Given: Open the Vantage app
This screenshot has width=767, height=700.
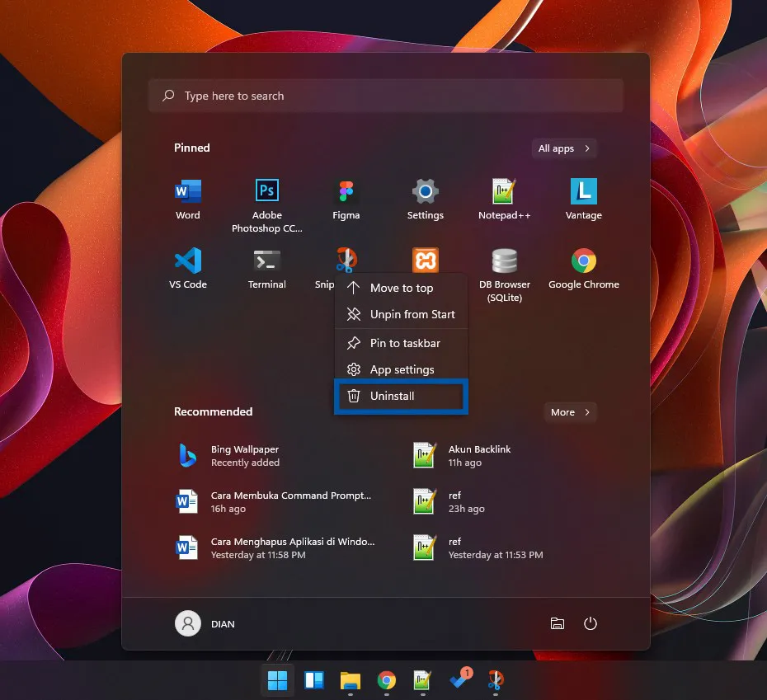Looking at the screenshot, I should coord(583,191).
